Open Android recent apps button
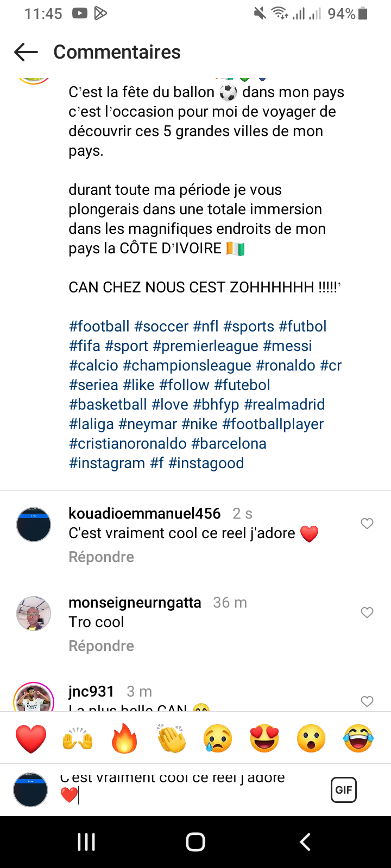Image resolution: width=391 pixels, height=868 pixels. (x=86, y=842)
